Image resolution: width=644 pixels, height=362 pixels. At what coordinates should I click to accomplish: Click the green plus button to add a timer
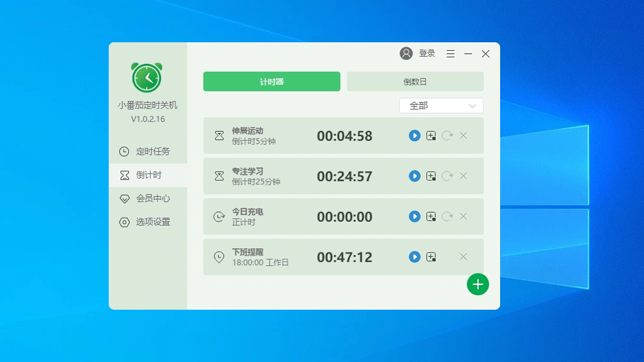click(x=477, y=284)
